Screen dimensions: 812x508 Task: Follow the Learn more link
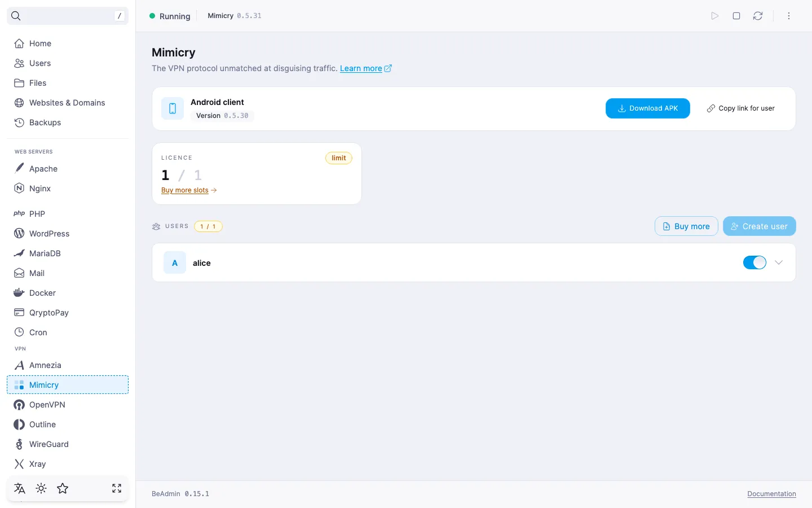point(366,68)
